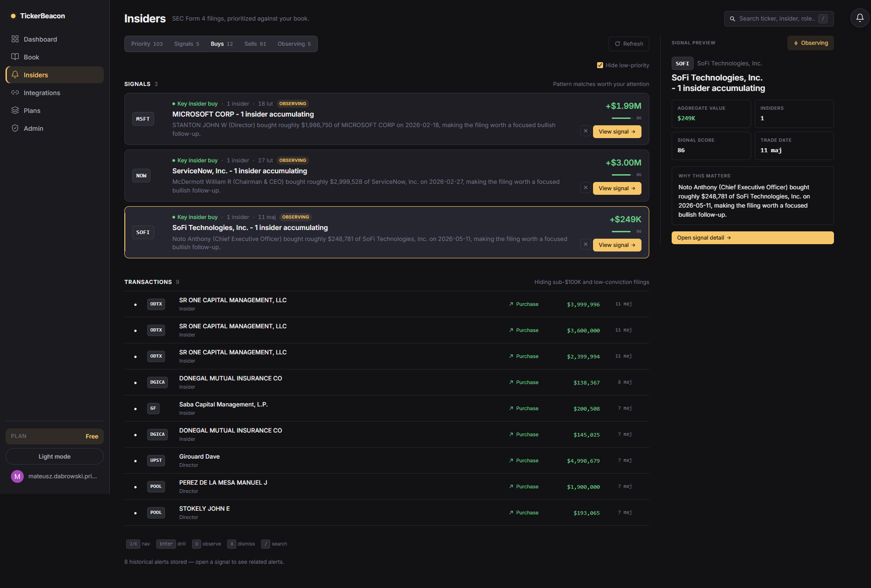The width and height of the screenshot is (871, 588).
Task: View signal for MICROSOFT CORP
Action: [x=617, y=132]
